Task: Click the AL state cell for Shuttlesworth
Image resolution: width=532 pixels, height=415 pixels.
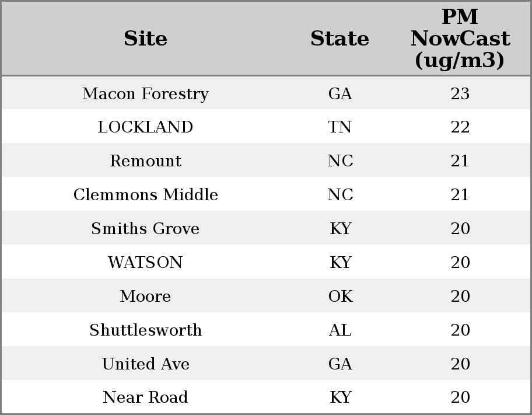Action: (340, 330)
